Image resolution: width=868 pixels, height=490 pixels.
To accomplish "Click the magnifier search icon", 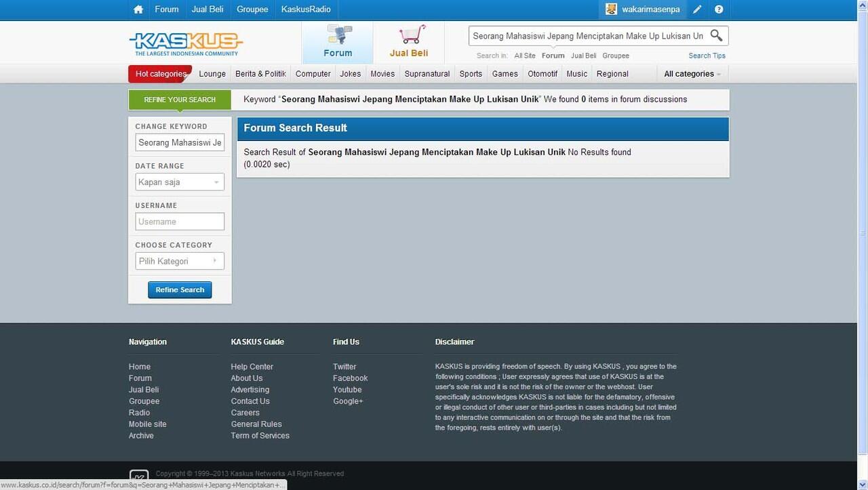I will pyautogui.click(x=716, y=35).
